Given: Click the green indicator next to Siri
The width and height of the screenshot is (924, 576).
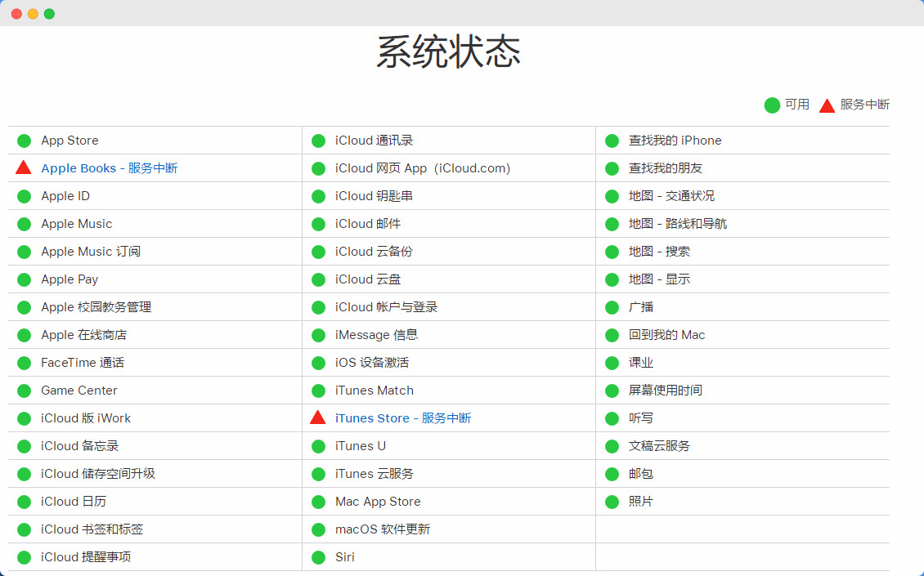Looking at the screenshot, I should pos(317,556).
